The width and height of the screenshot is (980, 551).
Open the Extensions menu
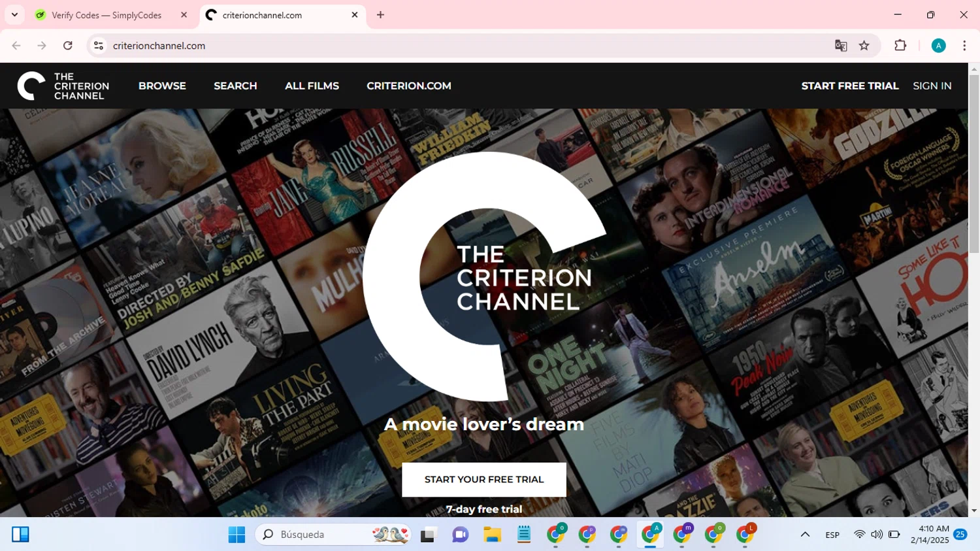(x=900, y=46)
